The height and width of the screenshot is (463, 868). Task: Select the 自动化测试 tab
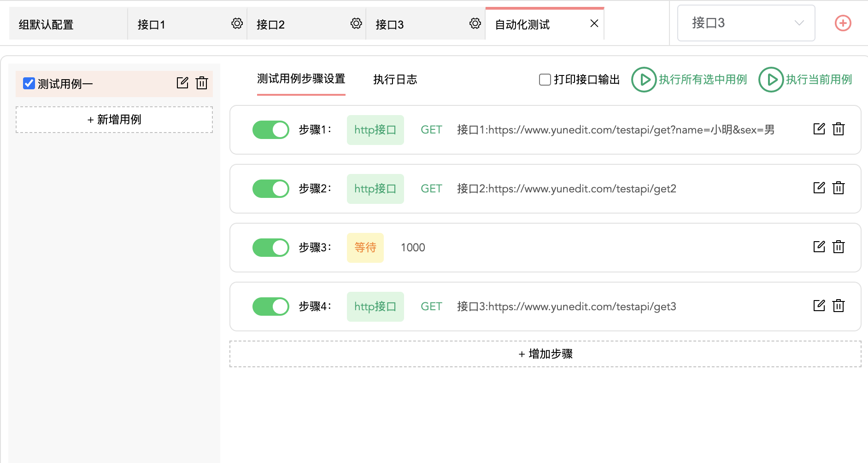[545, 24]
